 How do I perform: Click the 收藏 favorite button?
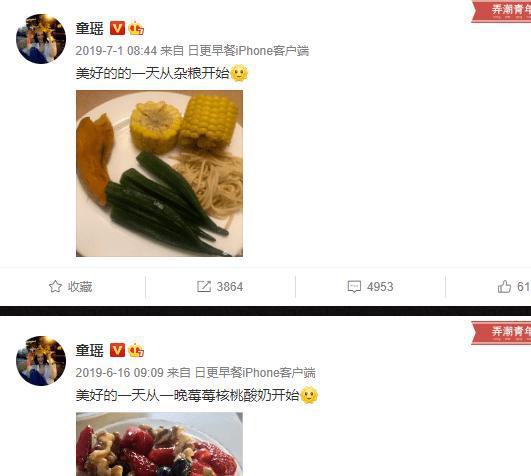[x=70, y=286]
